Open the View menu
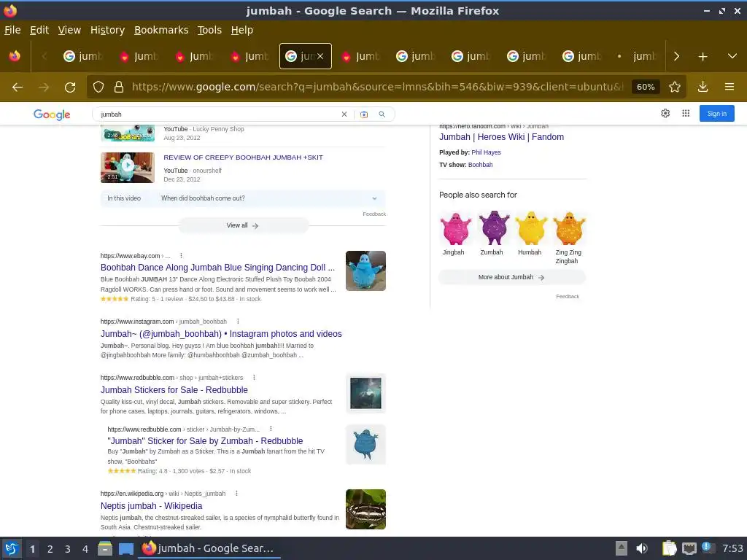The image size is (747, 560). click(69, 30)
